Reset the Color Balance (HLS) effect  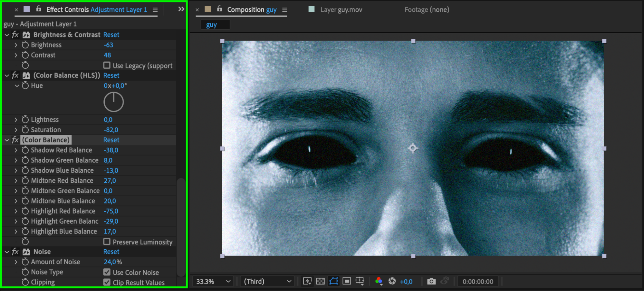coord(111,75)
